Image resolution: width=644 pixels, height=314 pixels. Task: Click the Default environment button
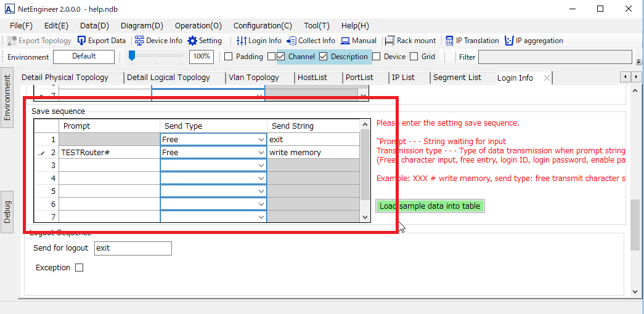(x=84, y=57)
